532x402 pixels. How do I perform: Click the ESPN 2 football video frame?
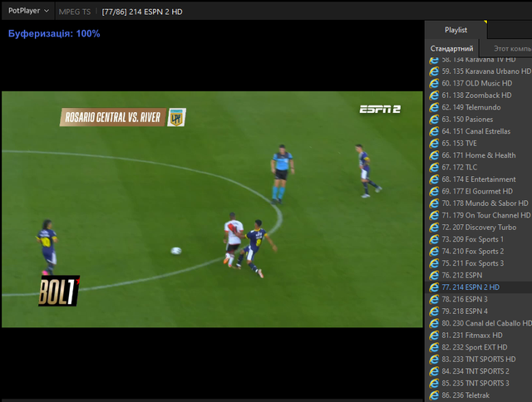click(212, 209)
